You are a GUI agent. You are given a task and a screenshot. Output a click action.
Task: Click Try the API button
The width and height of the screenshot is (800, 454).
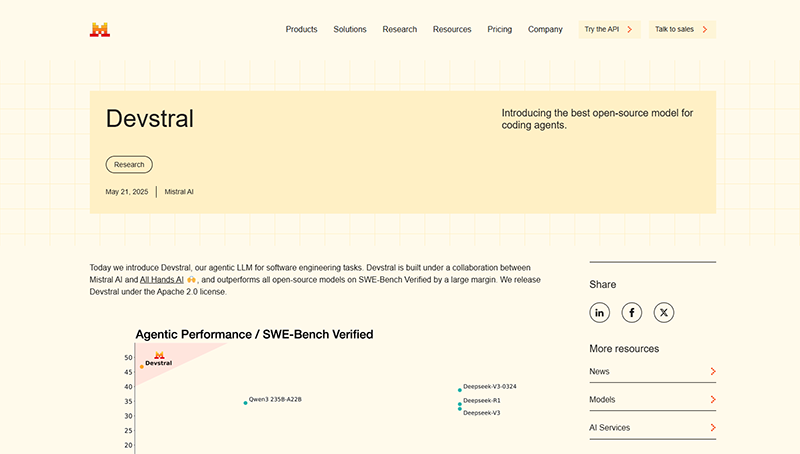click(610, 30)
